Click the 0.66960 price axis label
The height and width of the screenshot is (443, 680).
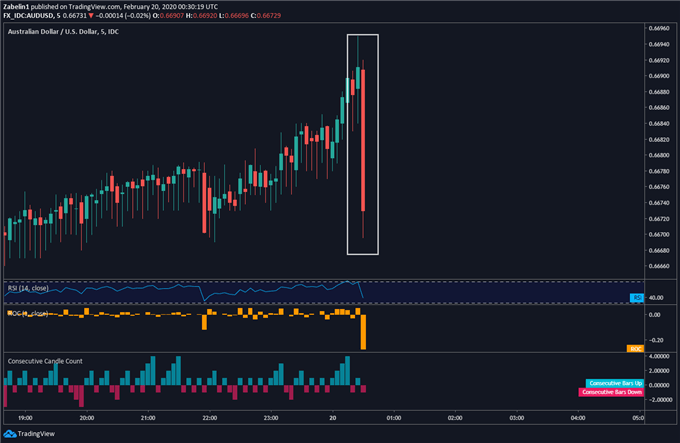tap(659, 28)
